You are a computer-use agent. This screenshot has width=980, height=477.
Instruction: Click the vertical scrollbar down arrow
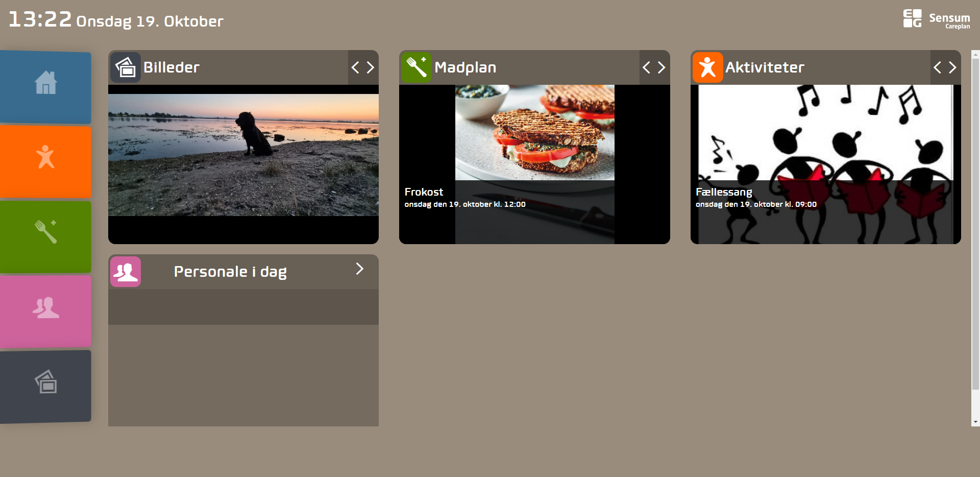click(x=975, y=422)
